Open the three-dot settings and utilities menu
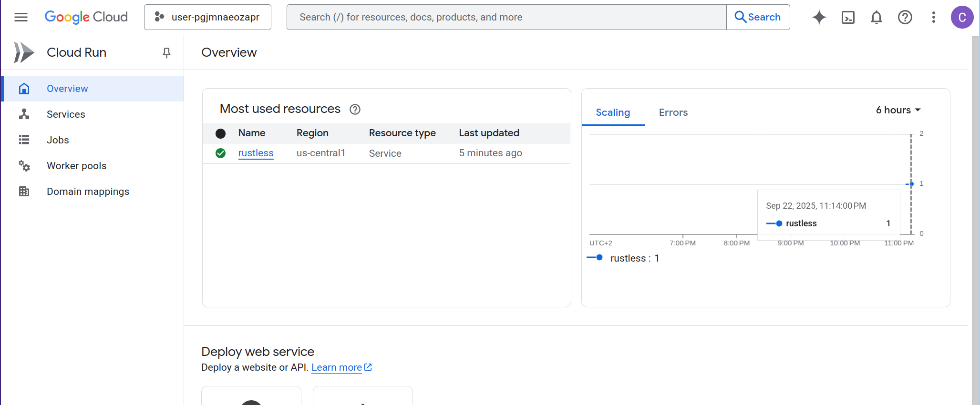 pyautogui.click(x=933, y=17)
